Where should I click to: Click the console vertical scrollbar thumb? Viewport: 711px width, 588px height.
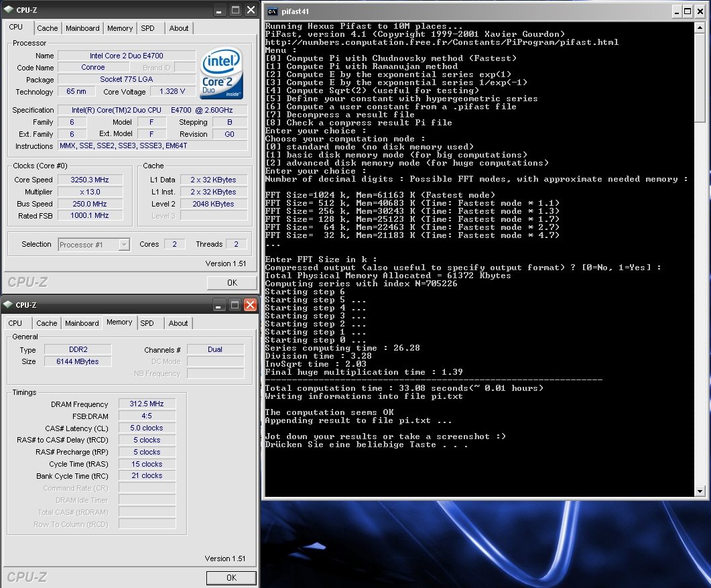pos(700,77)
